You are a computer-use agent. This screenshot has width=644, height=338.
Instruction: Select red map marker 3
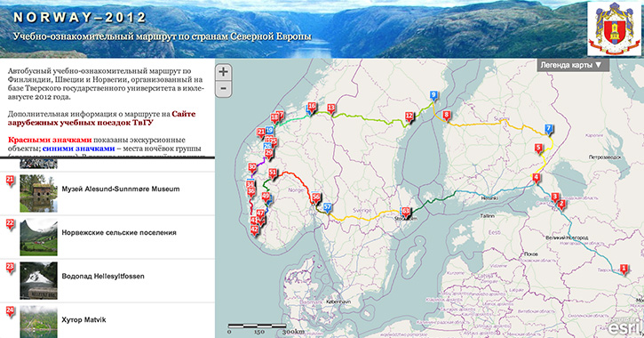pos(555,197)
